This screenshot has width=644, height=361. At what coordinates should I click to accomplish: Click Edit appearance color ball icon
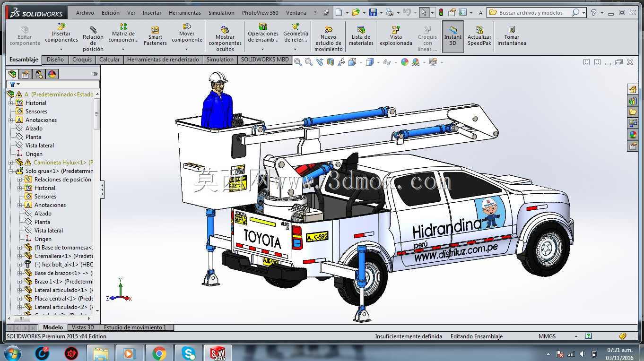click(404, 62)
